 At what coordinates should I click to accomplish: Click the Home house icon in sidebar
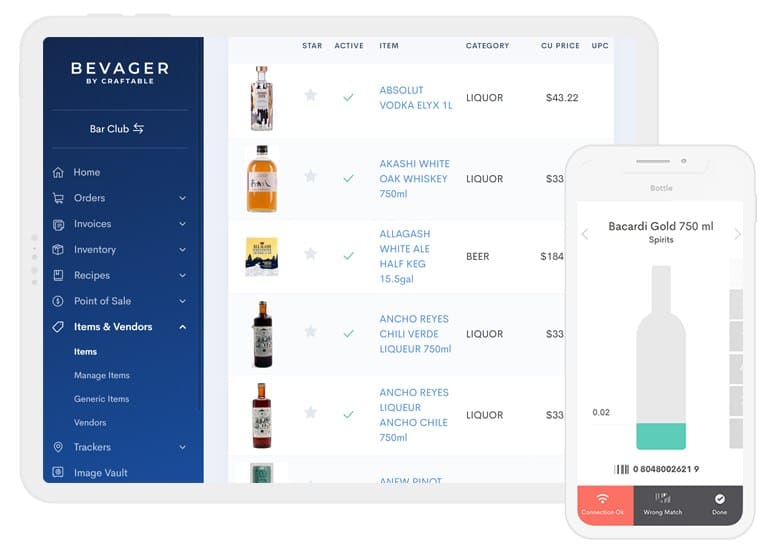[58, 172]
